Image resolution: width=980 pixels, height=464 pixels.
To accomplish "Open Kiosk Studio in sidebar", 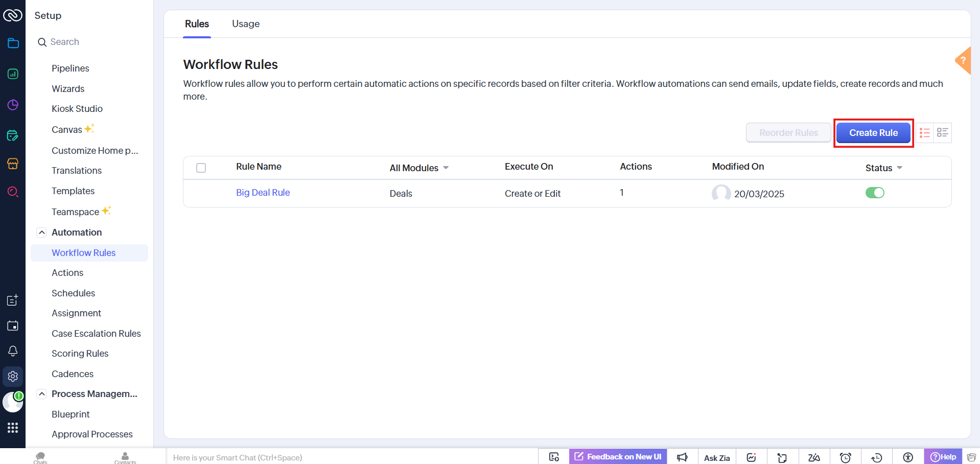I will 77,109.
